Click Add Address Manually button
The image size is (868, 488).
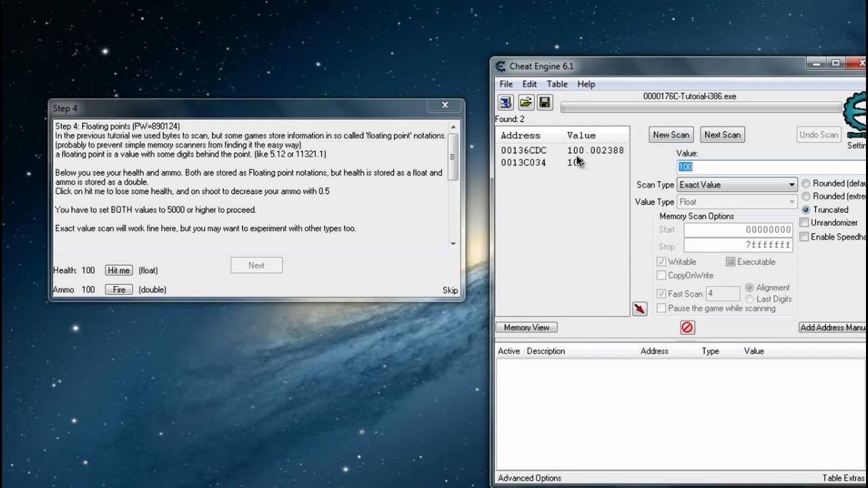pyautogui.click(x=833, y=327)
